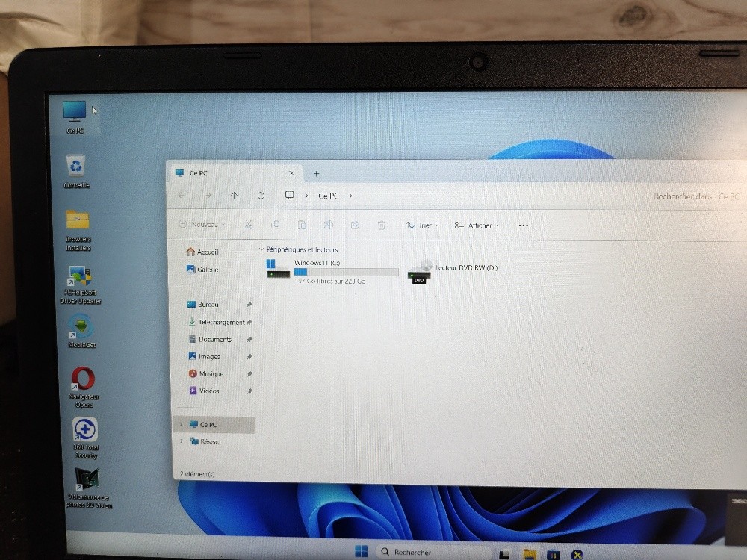The image size is (747, 560).
Task: Click the "2 élément(s)" status text
Action: pyautogui.click(x=197, y=474)
